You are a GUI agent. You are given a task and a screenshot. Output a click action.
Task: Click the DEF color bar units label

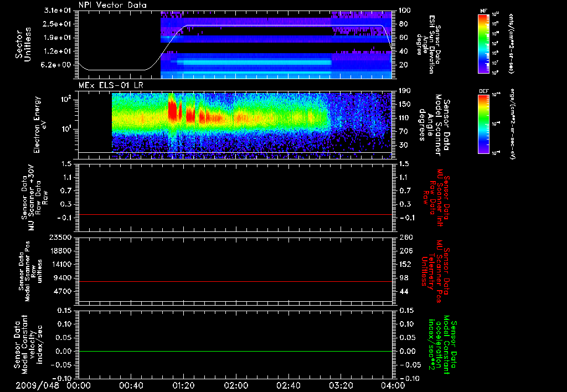click(x=512, y=124)
